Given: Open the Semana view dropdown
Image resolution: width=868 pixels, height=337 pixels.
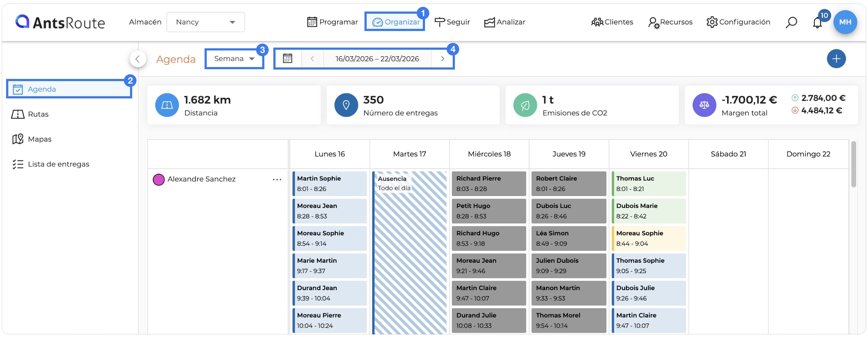Looking at the screenshot, I should click(234, 58).
